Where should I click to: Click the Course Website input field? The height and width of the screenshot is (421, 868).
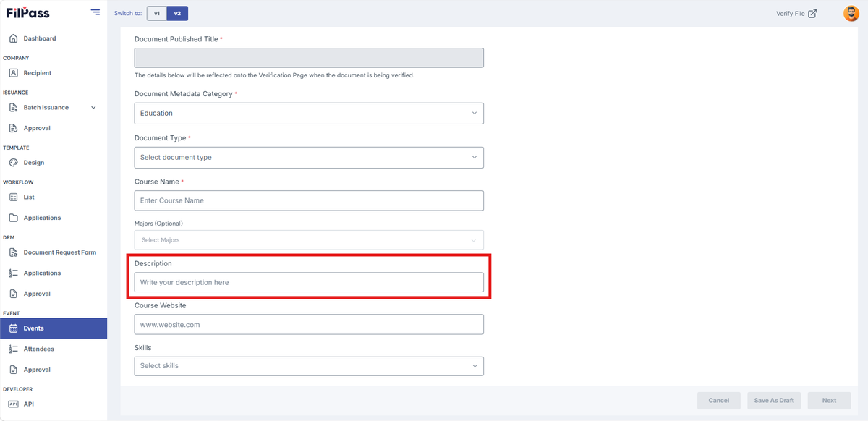coord(309,325)
